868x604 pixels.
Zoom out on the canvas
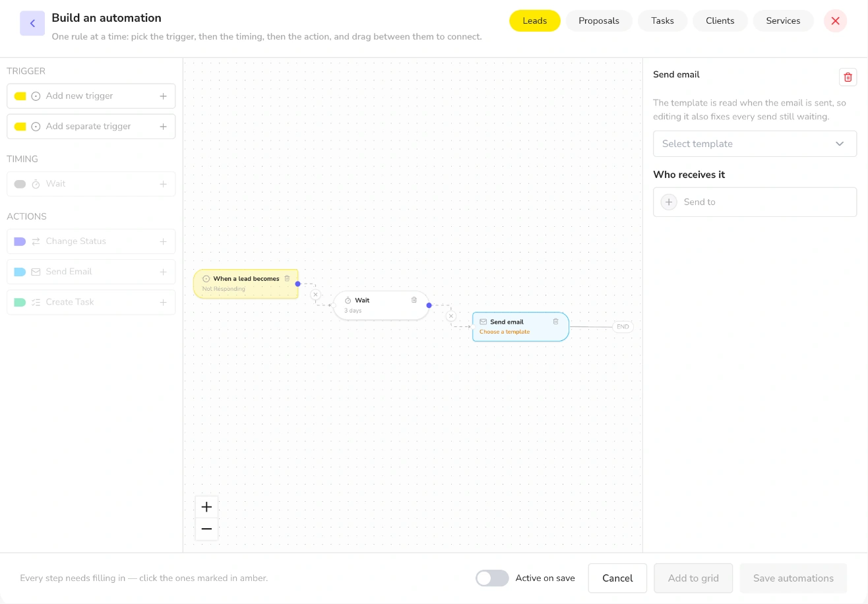tap(206, 529)
